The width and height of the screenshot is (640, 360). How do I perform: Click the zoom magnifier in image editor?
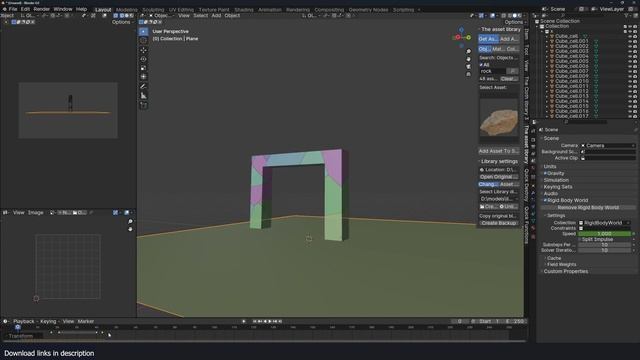tap(130, 222)
